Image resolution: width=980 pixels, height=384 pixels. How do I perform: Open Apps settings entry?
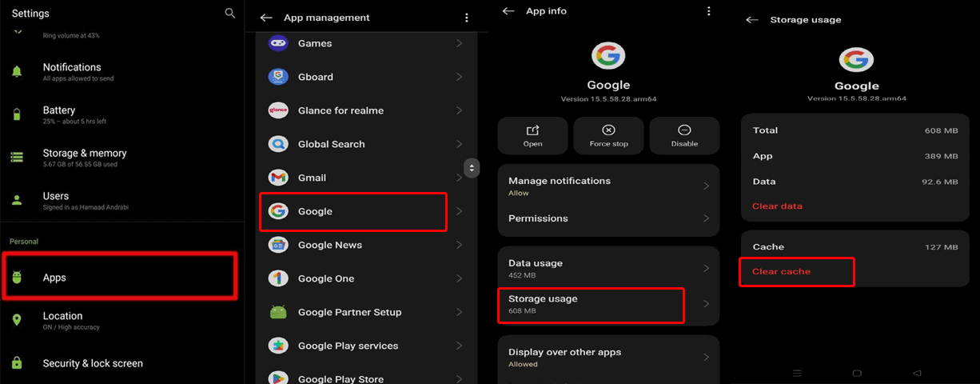coord(120,277)
